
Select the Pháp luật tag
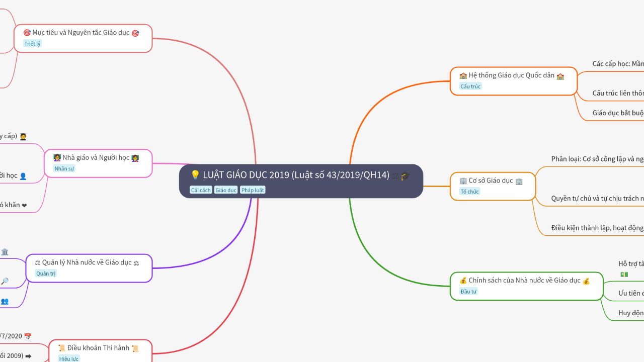click(252, 190)
